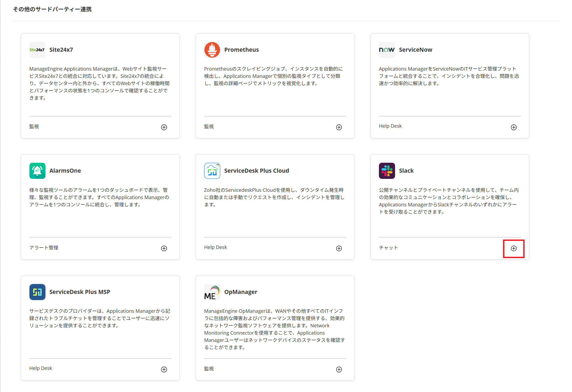Viewport: 572px width, 392px height.
Task: Expand the Site24x7 card plus button
Action: (x=164, y=127)
